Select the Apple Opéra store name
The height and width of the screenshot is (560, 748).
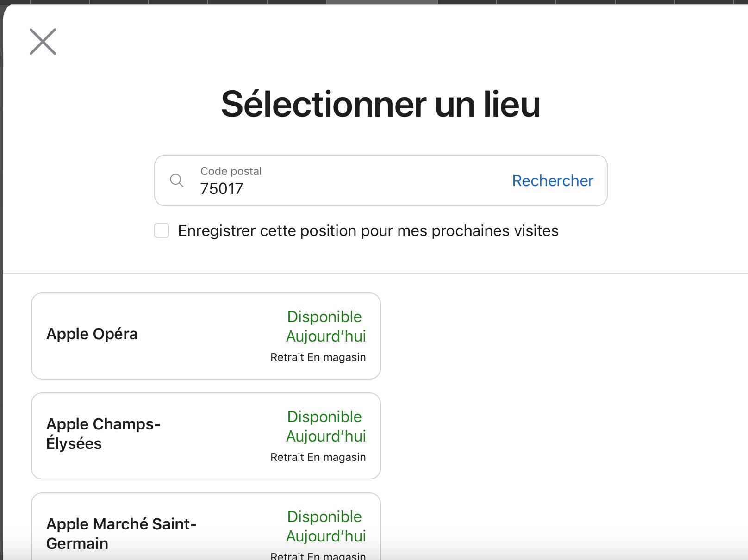tap(92, 334)
